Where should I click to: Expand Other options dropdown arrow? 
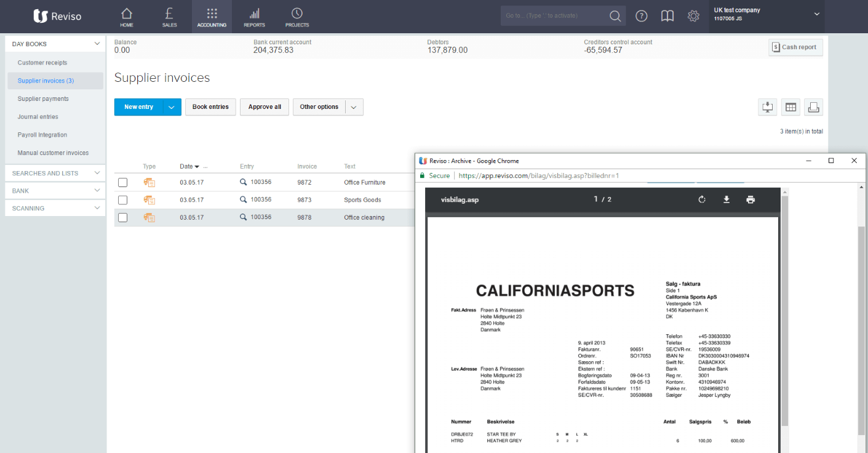[x=354, y=107]
